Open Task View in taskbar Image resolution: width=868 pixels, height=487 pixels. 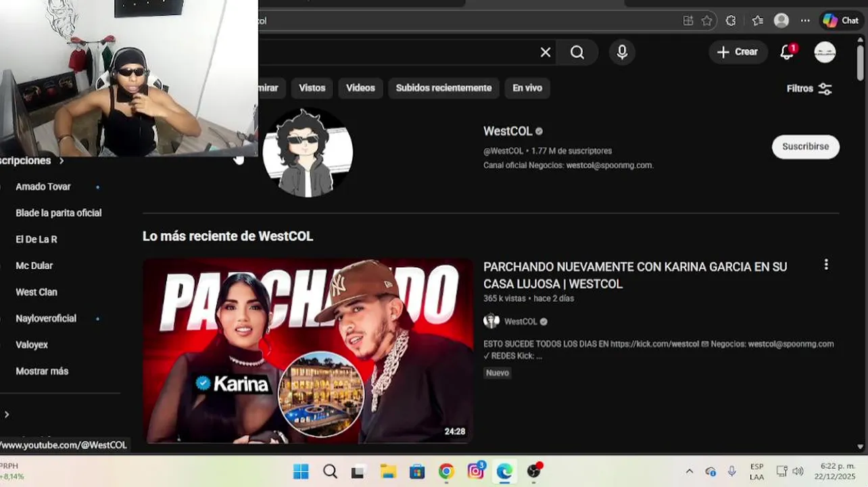pos(358,471)
